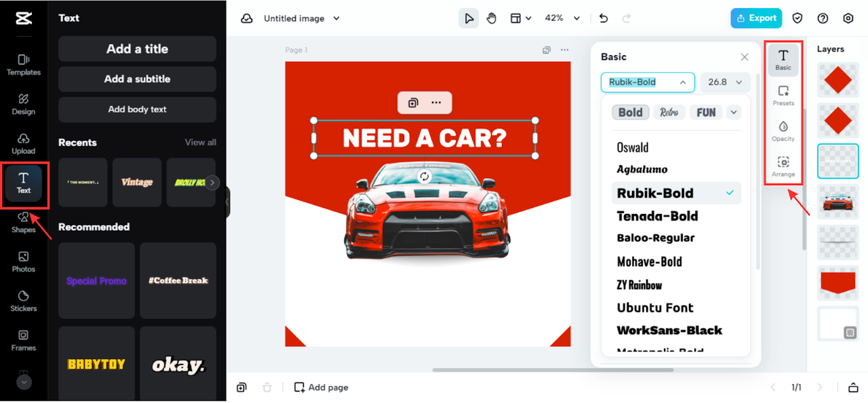
Task: Select the BABYTOY text preset
Action: pos(96,364)
